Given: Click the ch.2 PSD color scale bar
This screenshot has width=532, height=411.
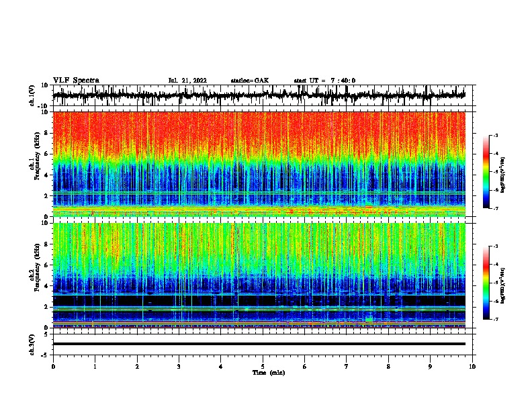Looking at the screenshot, I should [486, 283].
